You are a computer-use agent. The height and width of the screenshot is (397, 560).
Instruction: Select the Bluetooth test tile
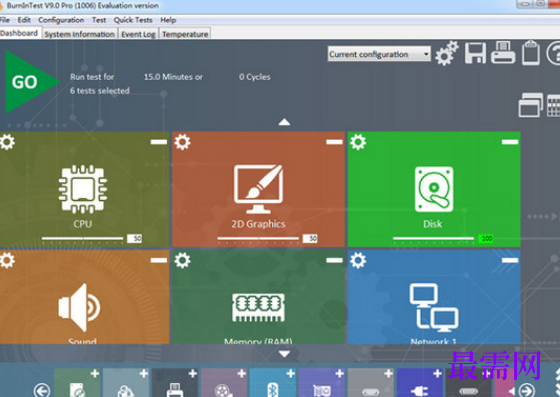point(273,383)
